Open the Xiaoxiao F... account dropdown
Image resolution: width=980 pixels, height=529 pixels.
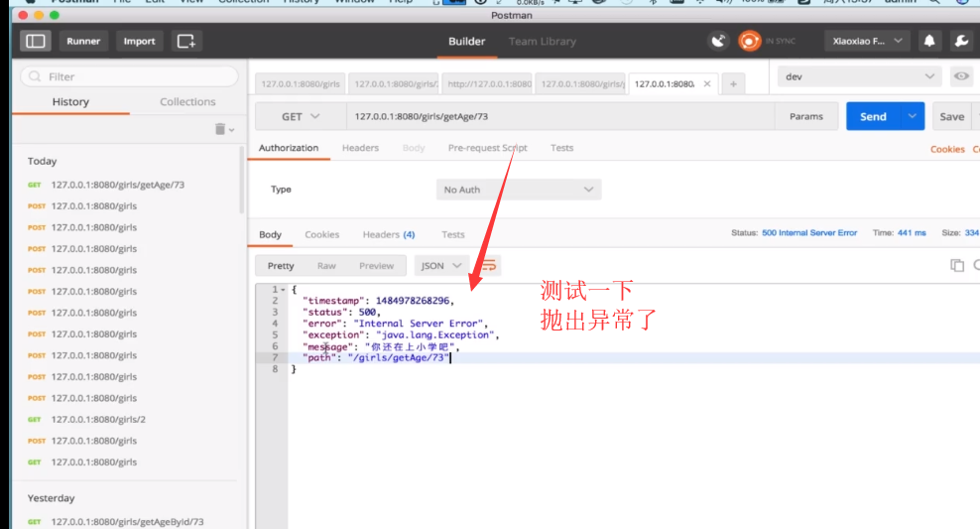[867, 42]
